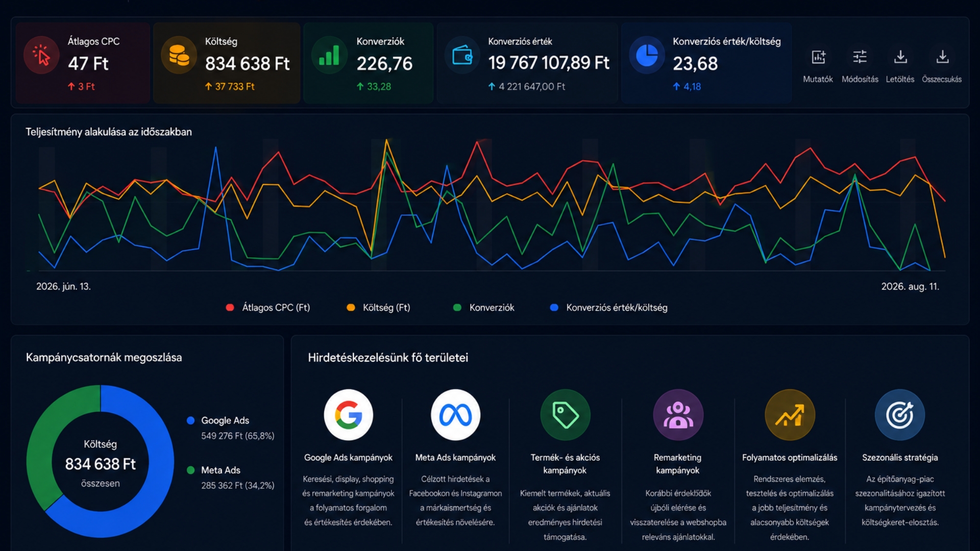Click the Google Ads kampányok heading
980x551 pixels.
click(348, 458)
